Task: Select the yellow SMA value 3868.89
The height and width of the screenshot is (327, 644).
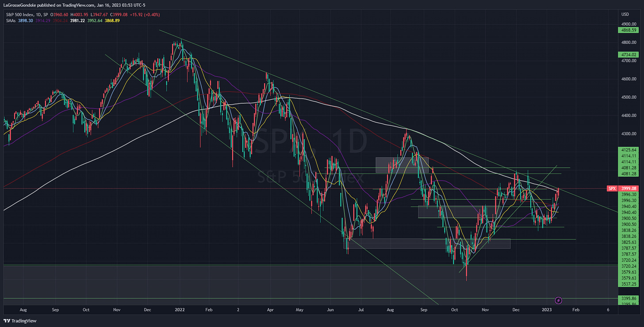Action: coord(112,20)
